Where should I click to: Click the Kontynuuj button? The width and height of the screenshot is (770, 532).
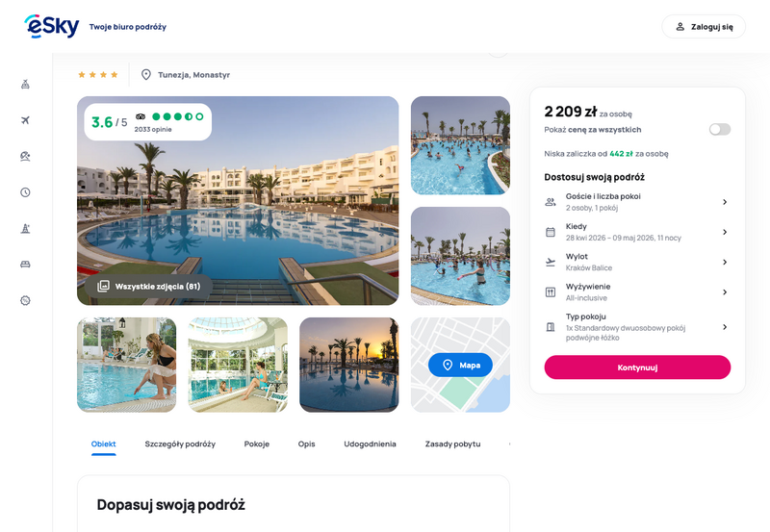click(637, 367)
